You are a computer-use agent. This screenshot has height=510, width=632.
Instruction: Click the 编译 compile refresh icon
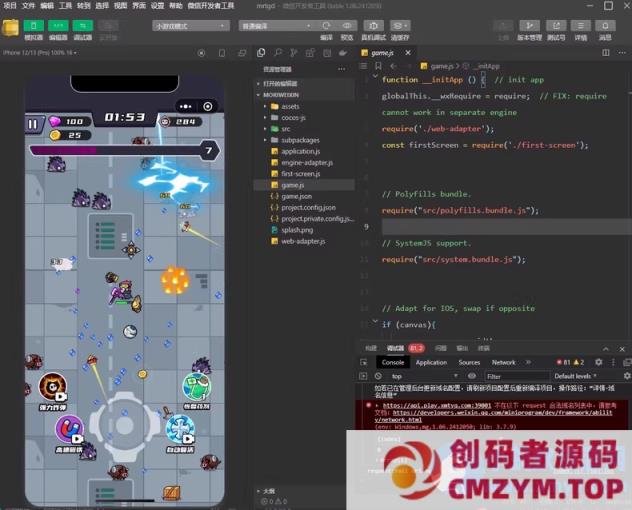(x=326, y=25)
